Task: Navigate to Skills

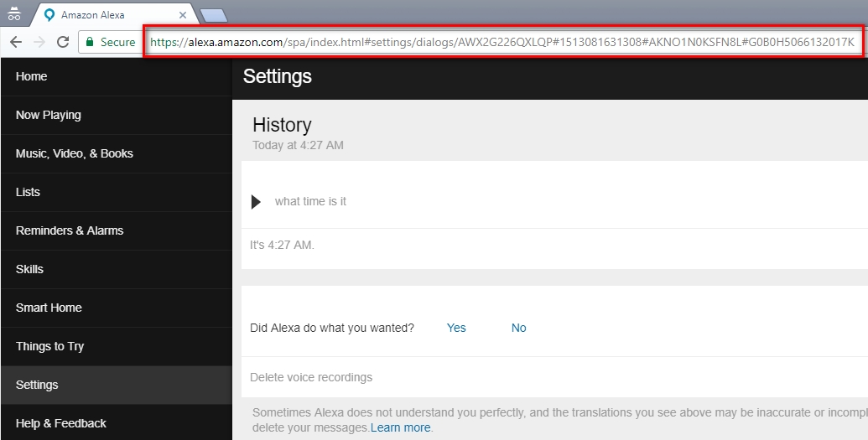Action: pyautogui.click(x=117, y=270)
